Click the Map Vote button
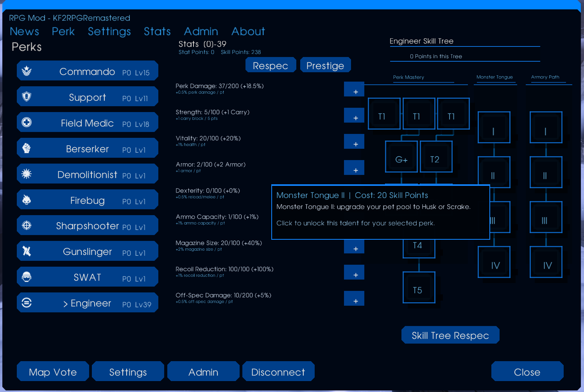The image size is (584, 392). 53,371
